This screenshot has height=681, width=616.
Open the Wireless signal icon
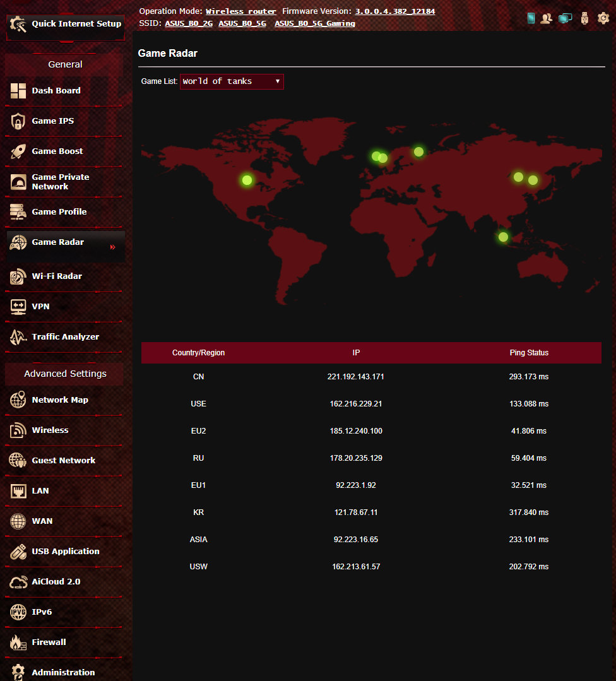(18, 430)
